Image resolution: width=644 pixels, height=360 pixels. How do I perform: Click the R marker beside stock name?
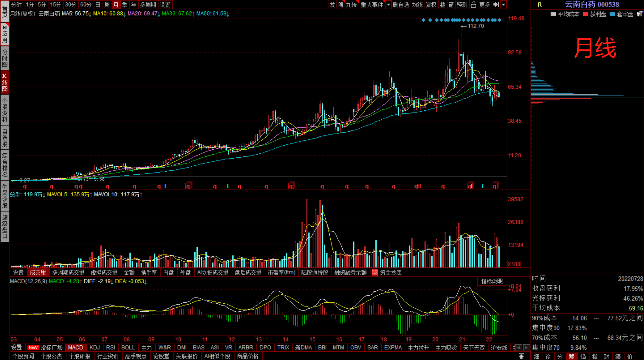540,5
